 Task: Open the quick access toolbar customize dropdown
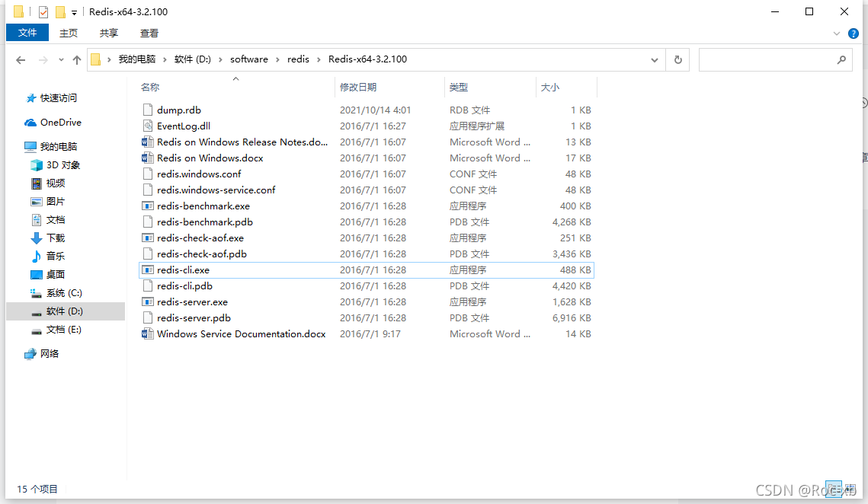74,12
